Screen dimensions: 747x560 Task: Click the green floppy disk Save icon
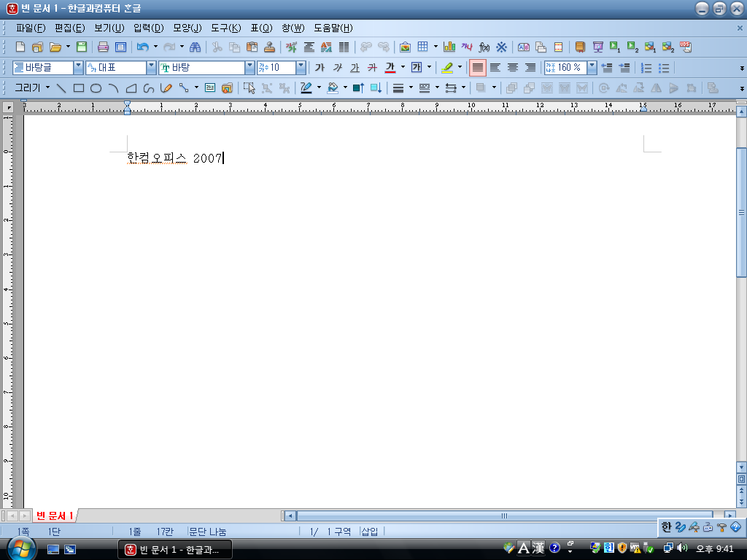[x=82, y=47]
